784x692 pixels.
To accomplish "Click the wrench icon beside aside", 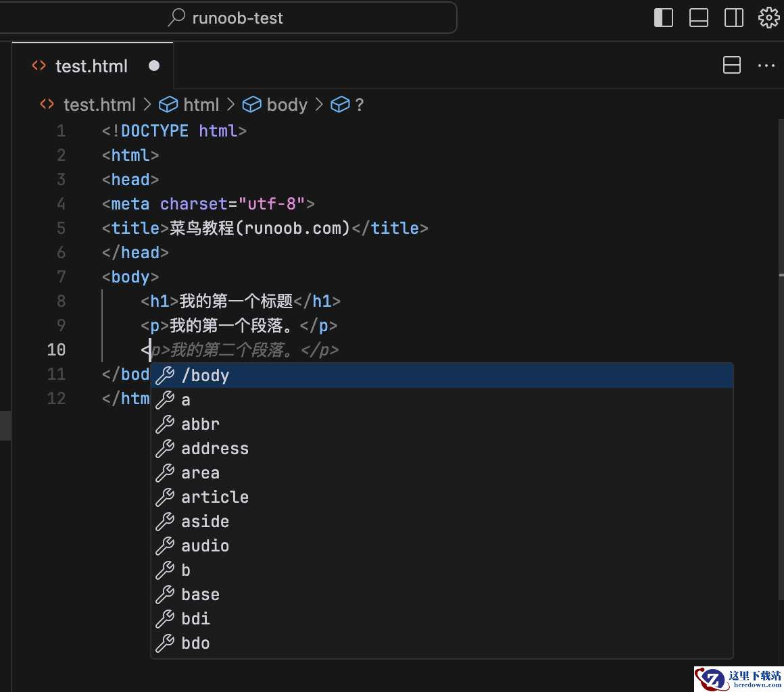I will point(165,522).
